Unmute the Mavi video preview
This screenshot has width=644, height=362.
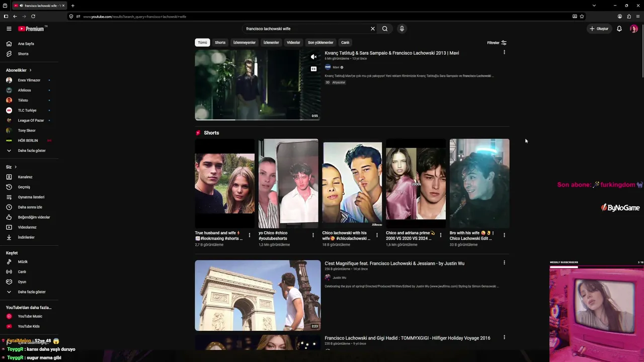pyautogui.click(x=313, y=57)
